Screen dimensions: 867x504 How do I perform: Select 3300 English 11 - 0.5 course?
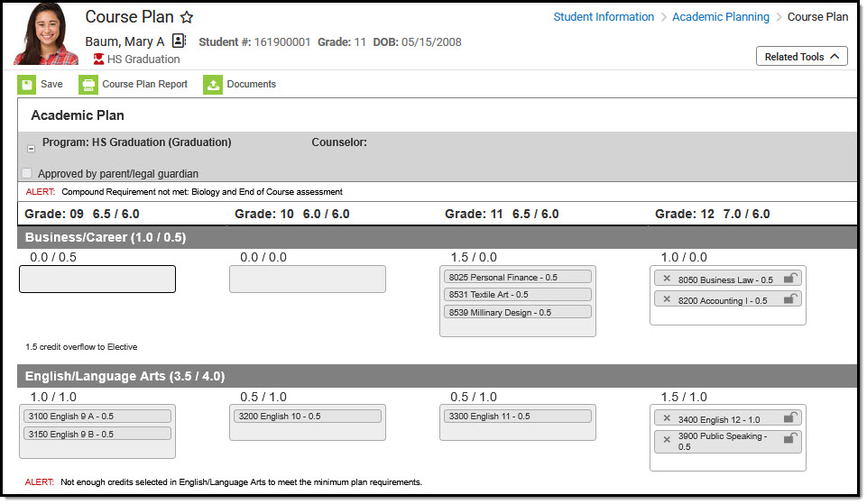(x=518, y=417)
